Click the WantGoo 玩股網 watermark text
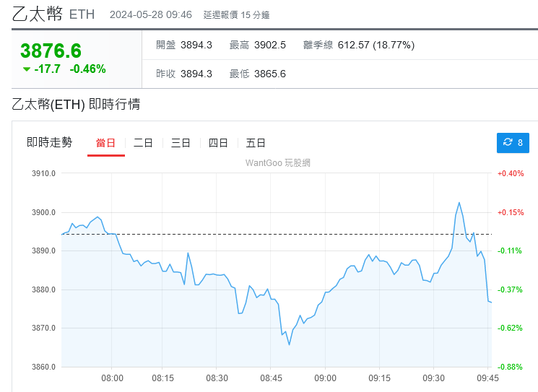The image size is (538, 392). 278,163
